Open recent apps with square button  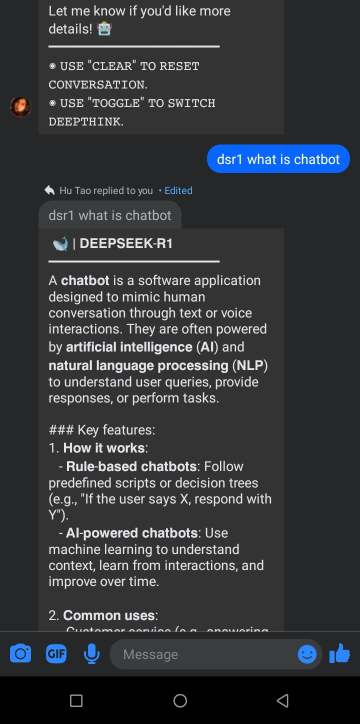(x=76, y=700)
